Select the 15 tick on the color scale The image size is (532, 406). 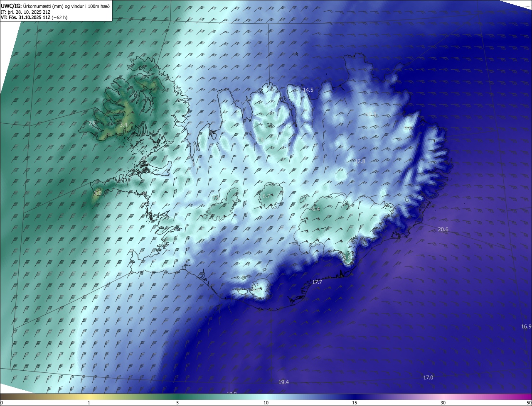pyautogui.click(x=355, y=403)
